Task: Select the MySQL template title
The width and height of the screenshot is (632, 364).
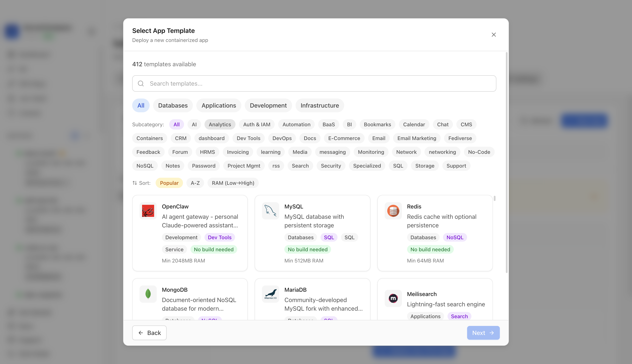Action: pos(294,207)
